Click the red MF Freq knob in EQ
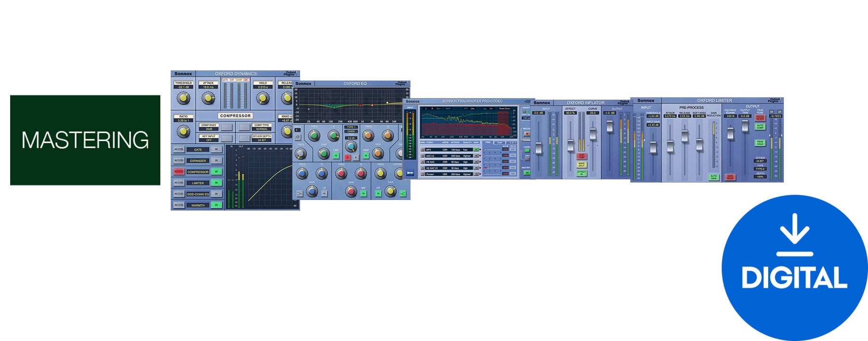The height and width of the screenshot is (341, 868). pyautogui.click(x=341, y=174)
